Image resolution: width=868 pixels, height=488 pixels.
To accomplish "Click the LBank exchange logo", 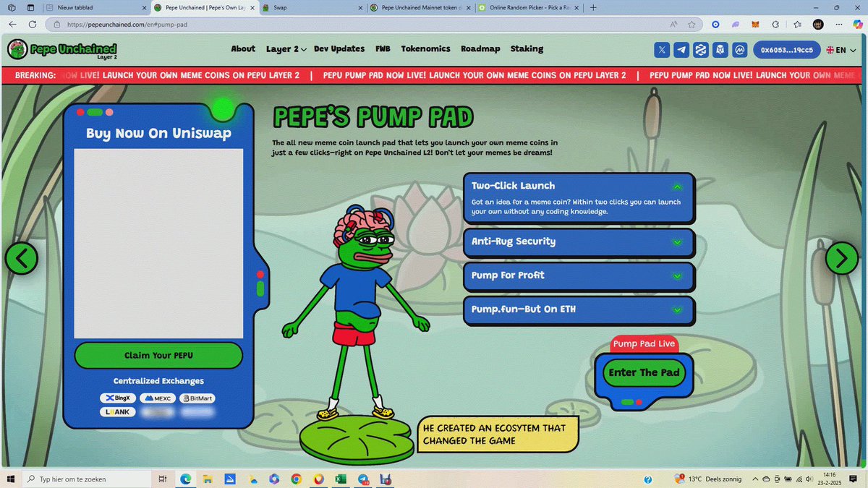I will click(117, 412).
